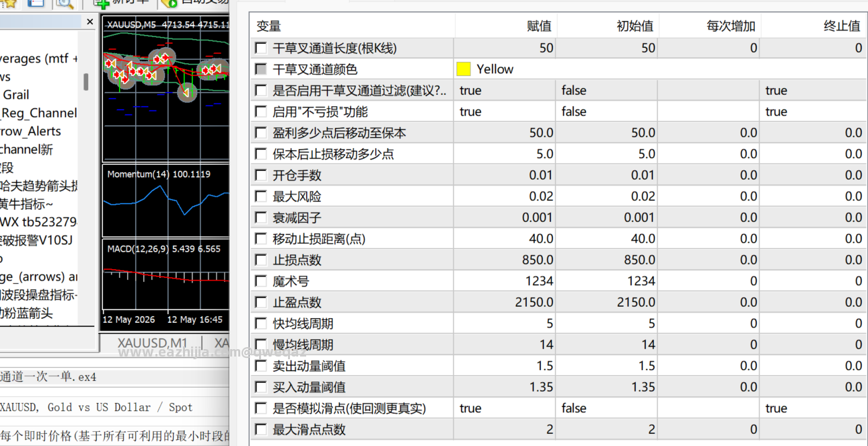
Task: Select Navigator item ending in _Reg_Channel
Action: pyautogui.click(x=39, y=113)
